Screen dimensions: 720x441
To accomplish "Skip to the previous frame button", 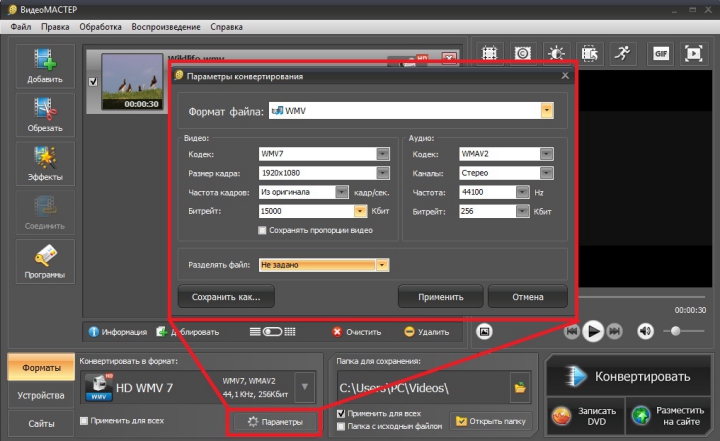I will click(x=572, y=331).
